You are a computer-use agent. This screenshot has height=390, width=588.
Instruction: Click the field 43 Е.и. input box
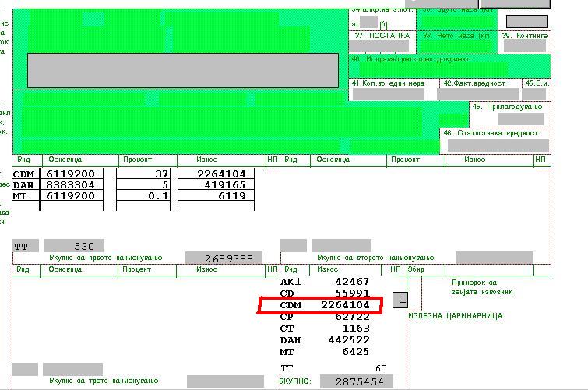coord(533,94)
